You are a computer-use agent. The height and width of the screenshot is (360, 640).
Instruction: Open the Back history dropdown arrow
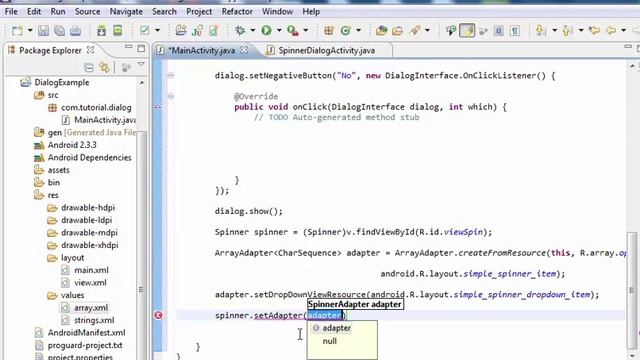click(x=623, y=31)
